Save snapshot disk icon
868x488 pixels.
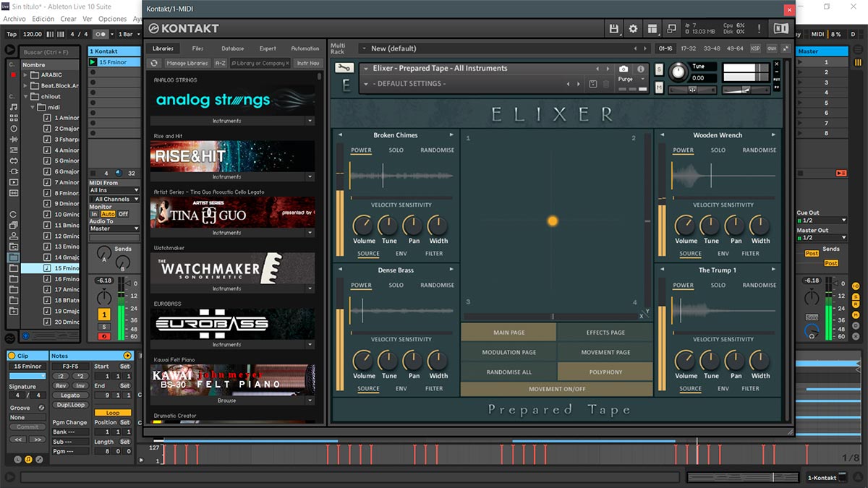[x=593, y=84]
